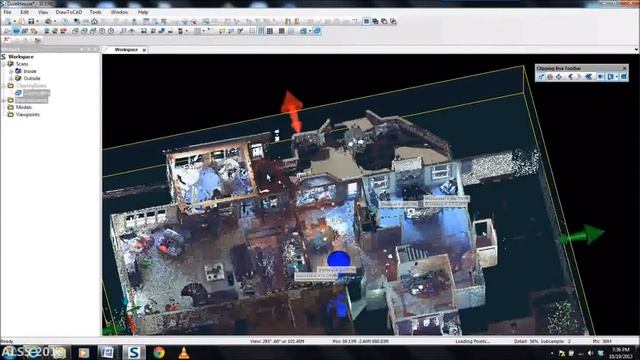The width and height of the screenshot is (640, 360).
Task: Click the yellow note annotation icon
Action: (222, 31)
